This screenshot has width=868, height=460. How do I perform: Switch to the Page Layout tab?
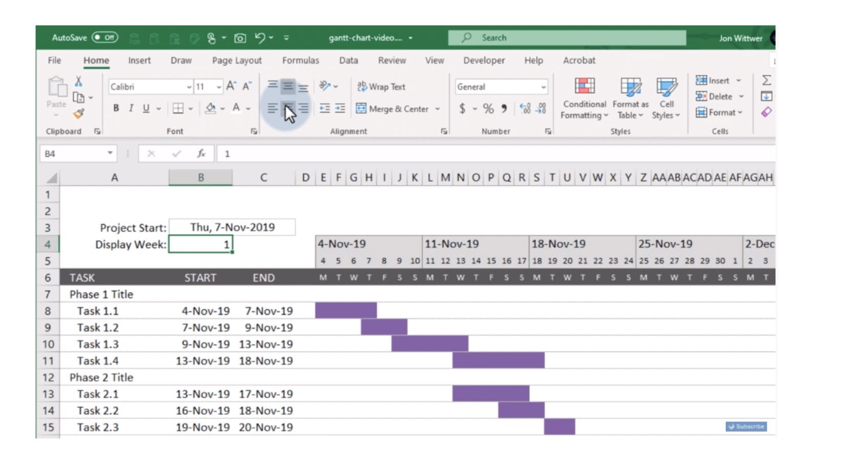(237, 60)
